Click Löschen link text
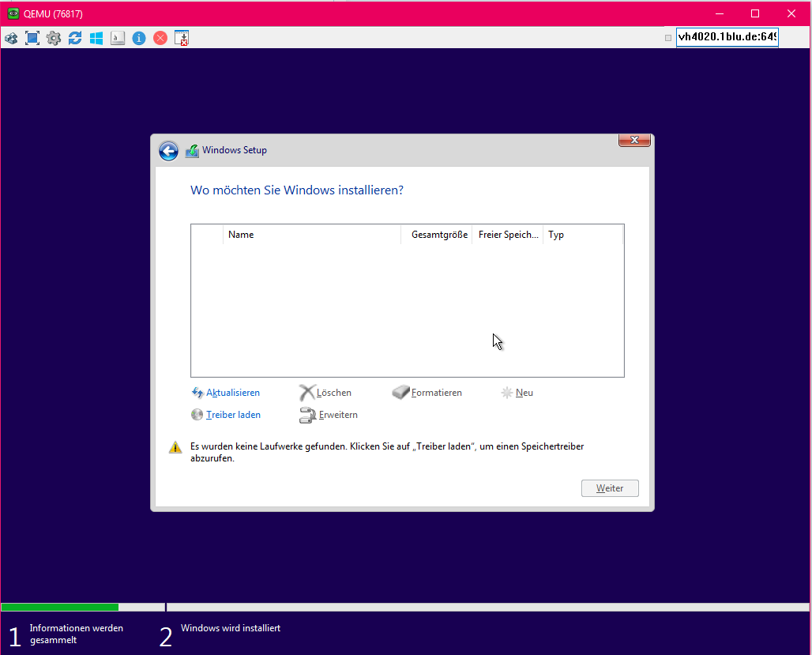The width and height of the screenshot is (812, 655). (x=334, y=393)
